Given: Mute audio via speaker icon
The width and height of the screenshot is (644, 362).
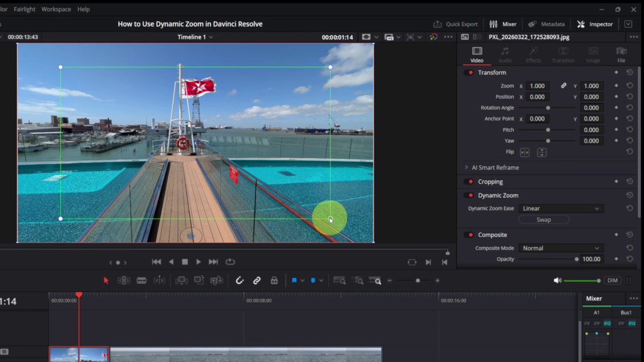Looking at the screenshot, I should click(557, 281).
